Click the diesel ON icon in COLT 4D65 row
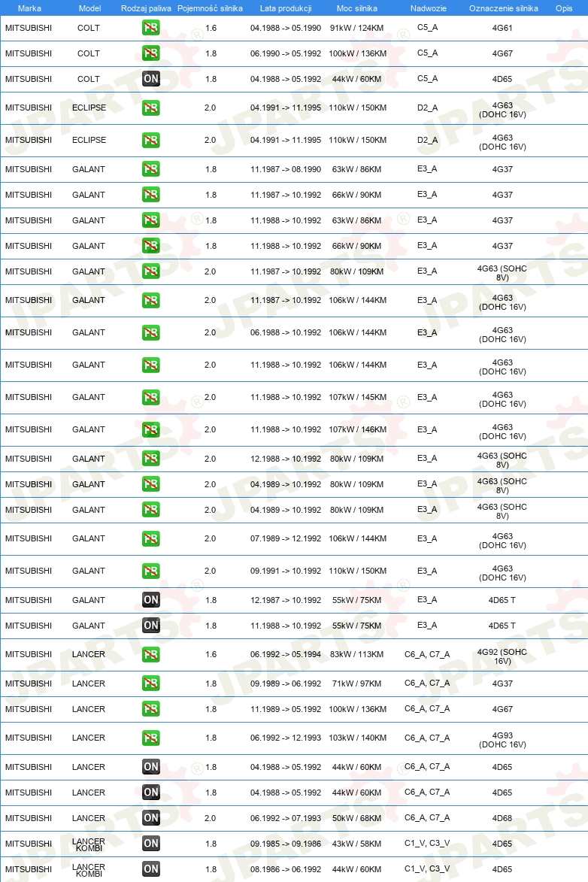Image resolution: width=588 pixels, height=882 pixels. tap(151, 79)
